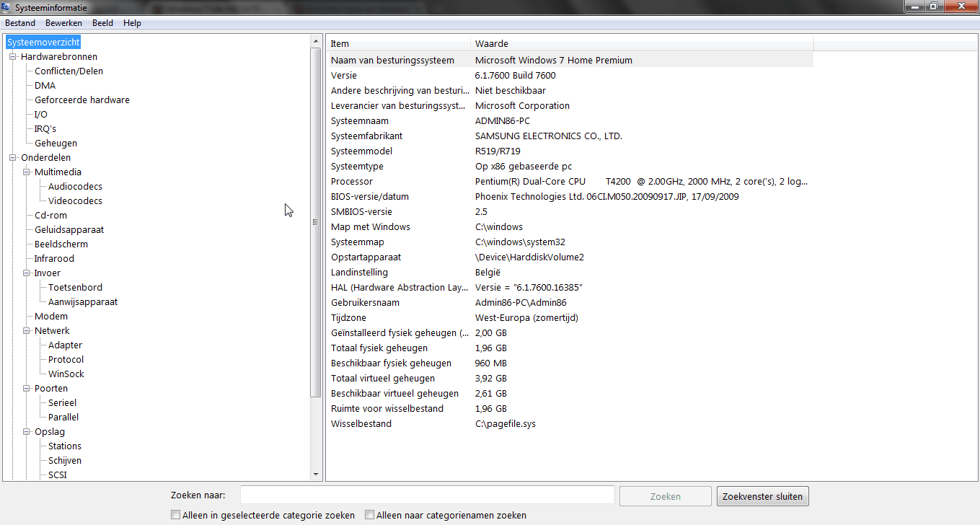This screenshot has width=980, height=525.
Task: Select Videocodecs tree item
Action: 75,201
